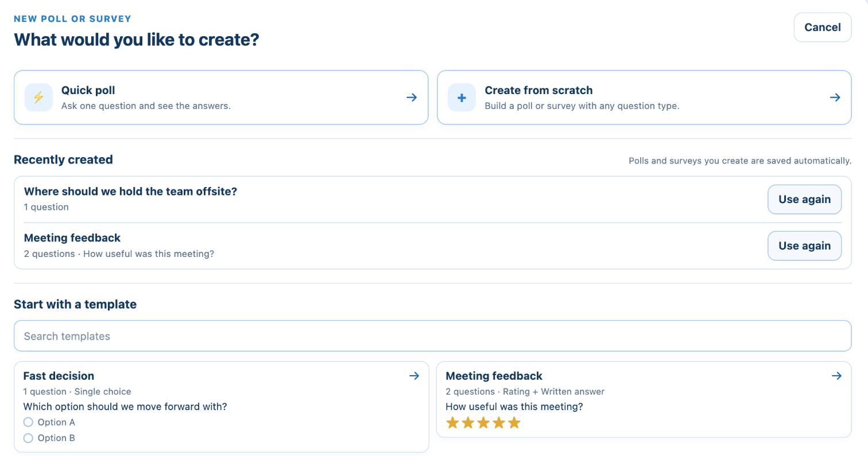
Task: Click 'How useful was this meeting?' in template card
Action: pos(514,407)
